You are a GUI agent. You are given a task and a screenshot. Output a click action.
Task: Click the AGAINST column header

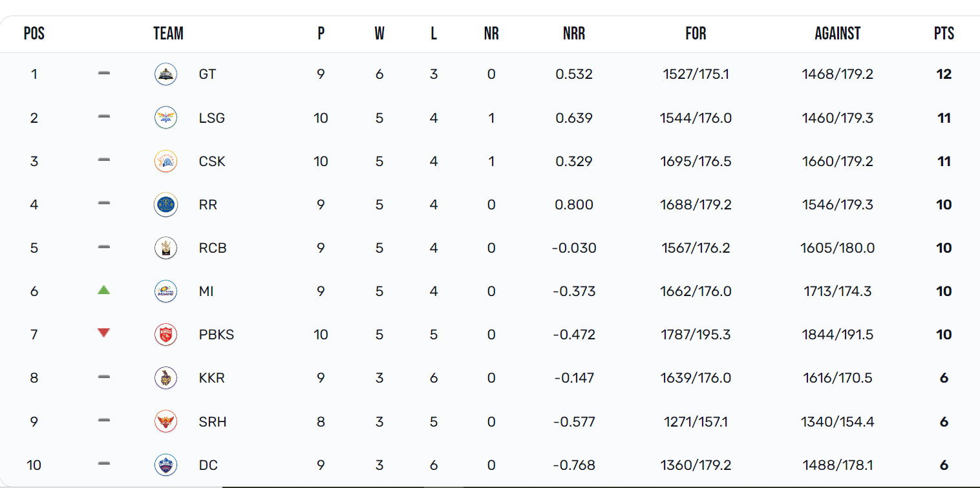[x=837, y=34]
